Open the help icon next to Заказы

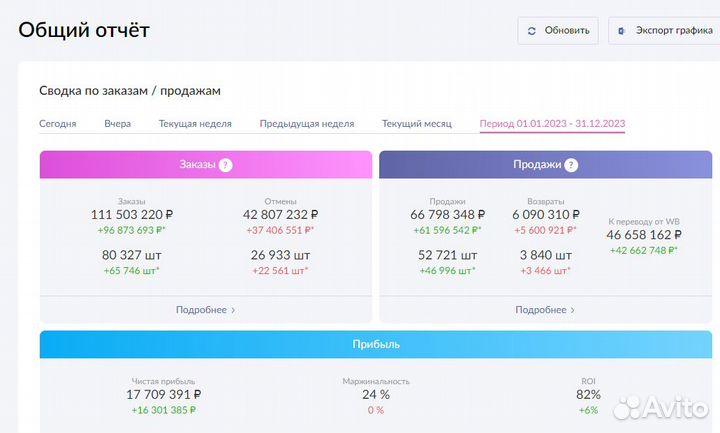coord(225,165)
